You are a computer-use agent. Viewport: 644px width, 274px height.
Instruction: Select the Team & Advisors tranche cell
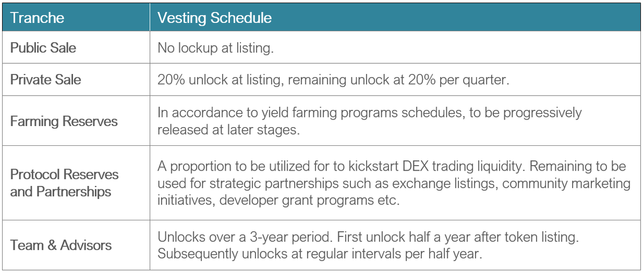point(61,245)
